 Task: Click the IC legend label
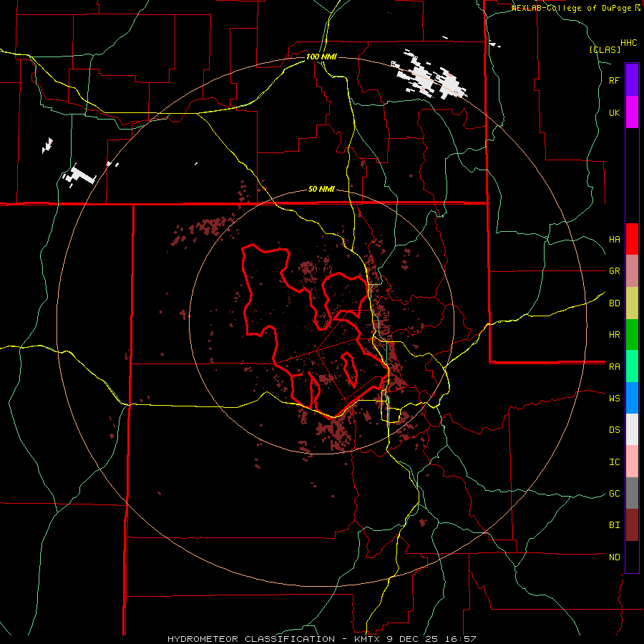(x=614, y=462)
